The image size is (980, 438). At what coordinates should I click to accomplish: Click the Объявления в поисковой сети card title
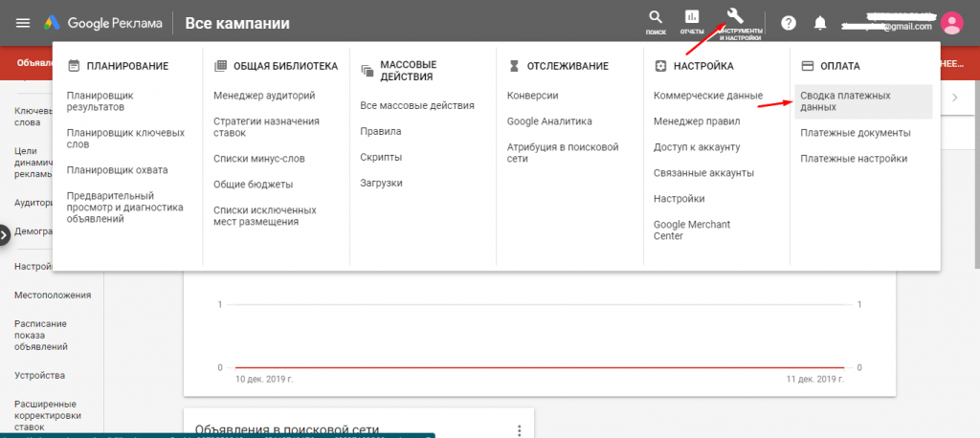(287, 430)
